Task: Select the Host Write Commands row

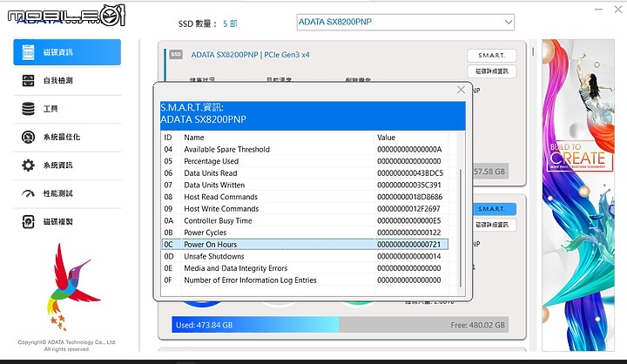Action: pos(305,209)
